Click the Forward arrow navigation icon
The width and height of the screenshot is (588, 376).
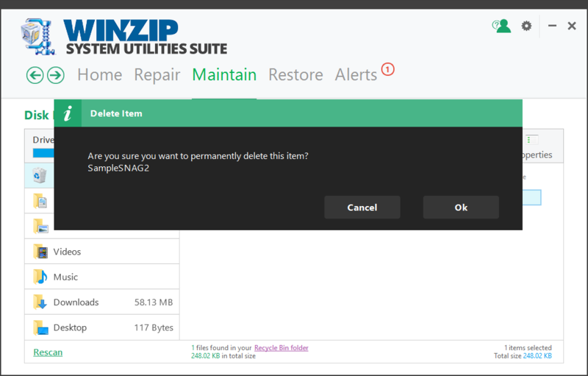tap(56, 75)
